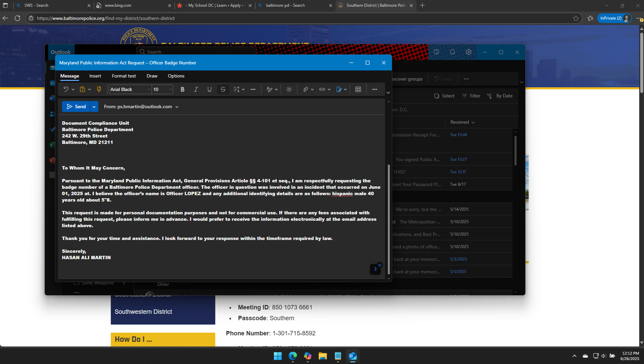Go back in the Edge browser

[x=5, y=18]
